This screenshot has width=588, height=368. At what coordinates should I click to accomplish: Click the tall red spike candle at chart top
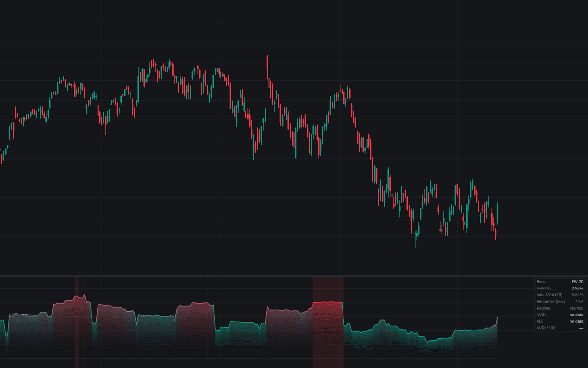click(268, 67)
